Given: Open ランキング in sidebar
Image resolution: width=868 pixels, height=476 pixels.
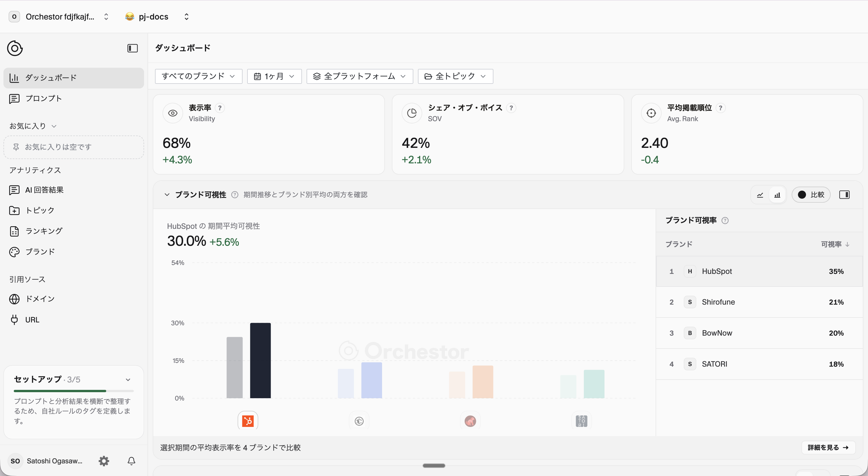Looking at the screenshot, I should [73, 231].
